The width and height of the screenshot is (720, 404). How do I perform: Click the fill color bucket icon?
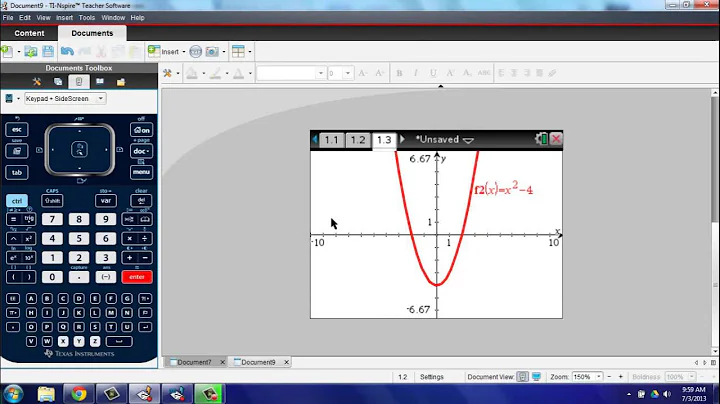coord(192,73)
